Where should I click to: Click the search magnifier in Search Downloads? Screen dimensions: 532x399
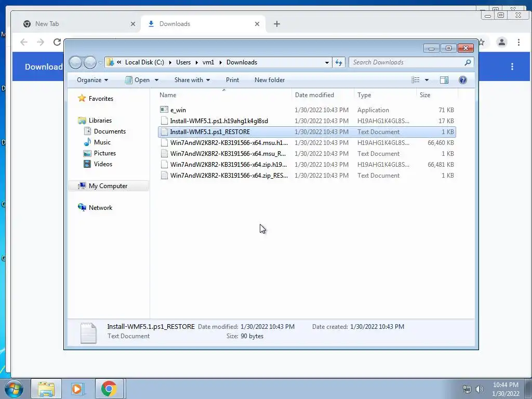pos(468,62)
